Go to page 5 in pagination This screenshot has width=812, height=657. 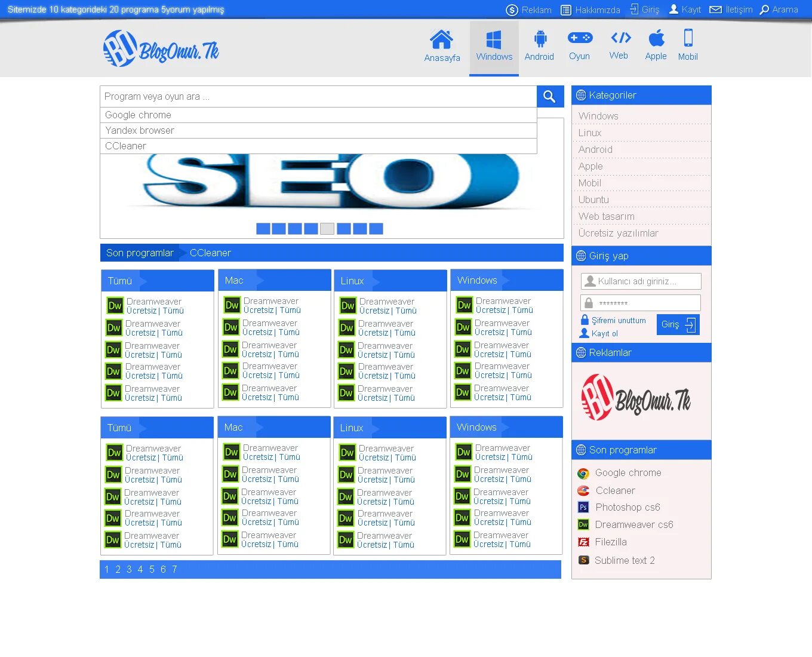point(152,570)
